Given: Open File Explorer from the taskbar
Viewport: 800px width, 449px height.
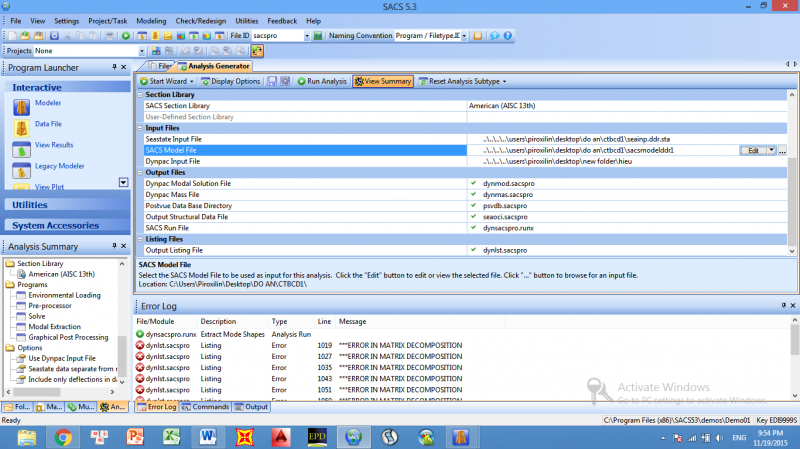Looking at the screenshot, I should (x=27, y=437).
